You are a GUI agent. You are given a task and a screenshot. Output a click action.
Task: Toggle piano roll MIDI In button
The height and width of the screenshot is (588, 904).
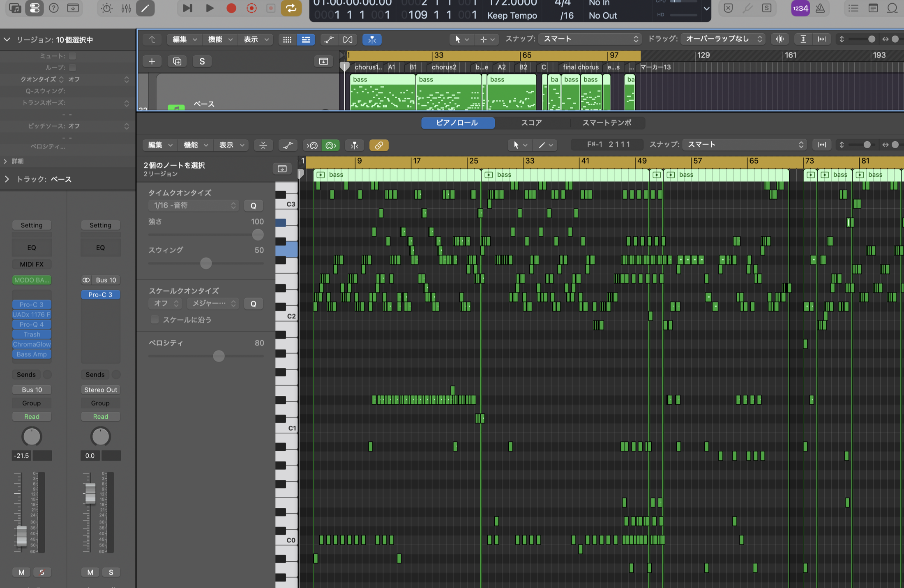[x=312, y=145]
